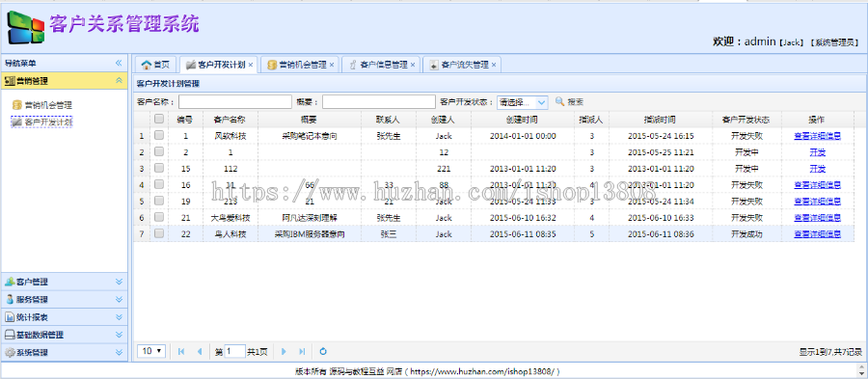Viewport: 868px width, 379px height.
Task: View details link for 大鸟爱科技 row
Action: [x=817, y=217]
